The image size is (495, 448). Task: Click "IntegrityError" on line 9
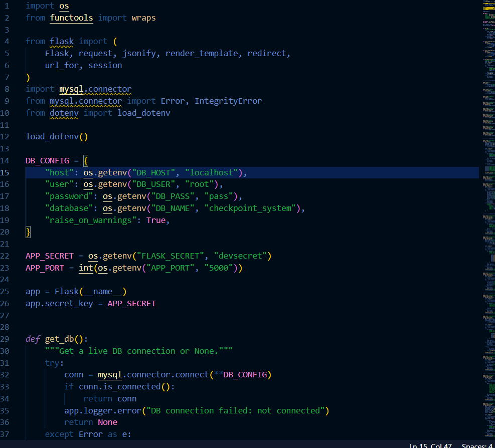[x=228, y=101]
